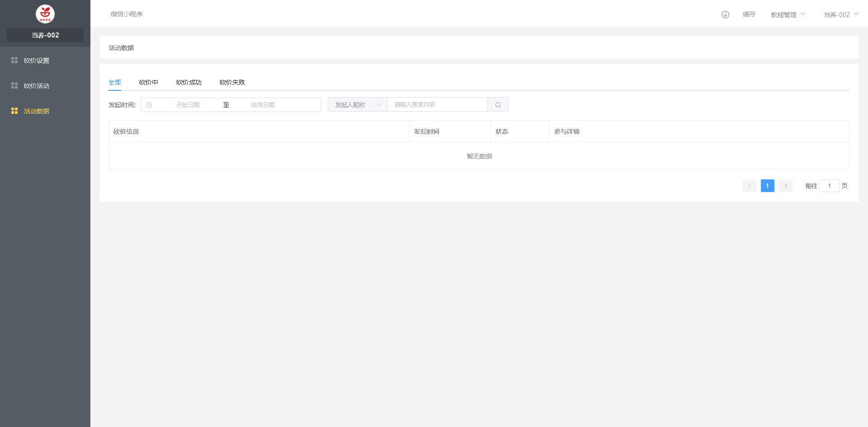The width and height of the screenshot is (868, 427).
Task: Click the page jump number field
Action: coord(829,186)
